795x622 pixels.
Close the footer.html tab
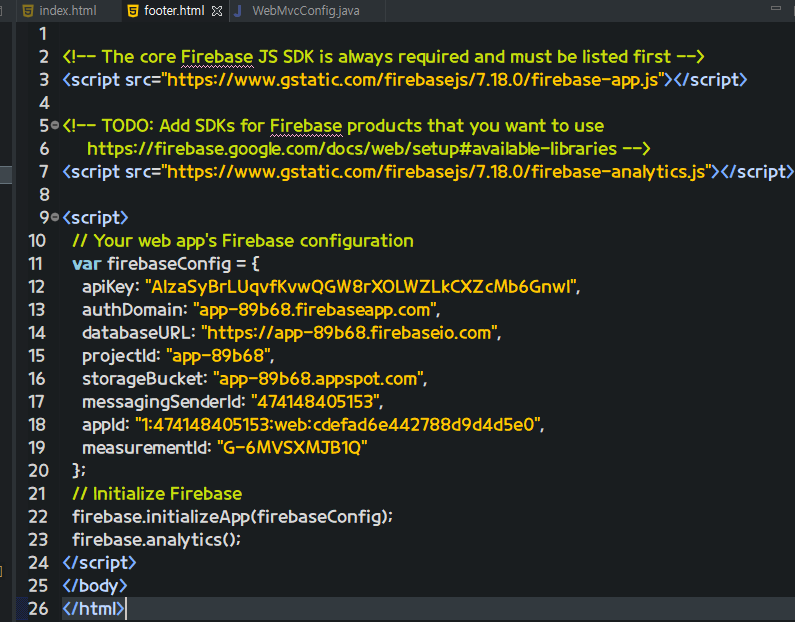(216, 11)
